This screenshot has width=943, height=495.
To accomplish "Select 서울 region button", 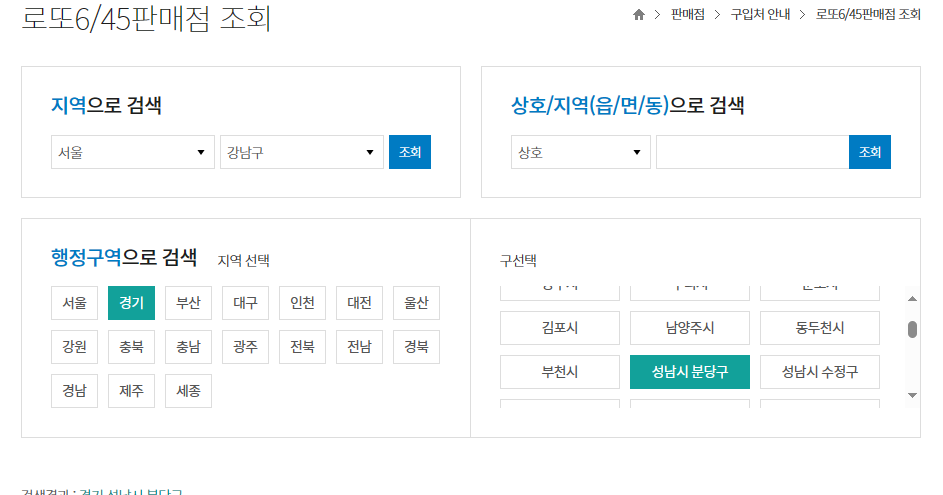I will point(75,303).
